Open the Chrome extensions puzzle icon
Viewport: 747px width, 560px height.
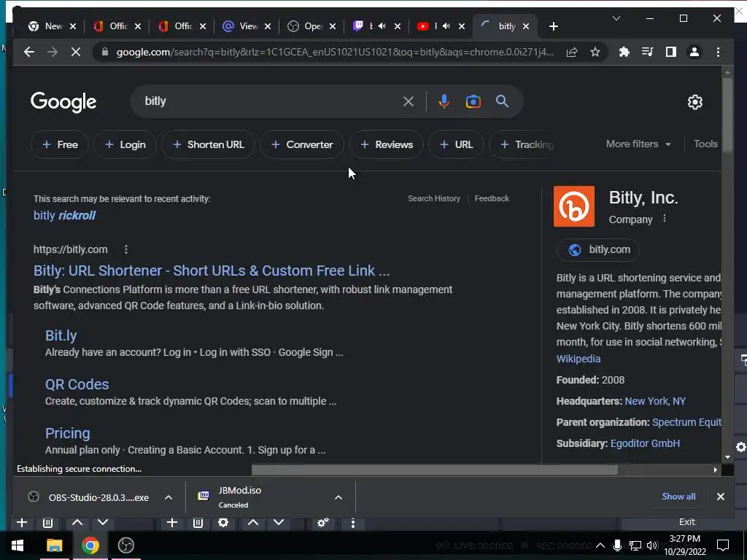coord(624,52)
